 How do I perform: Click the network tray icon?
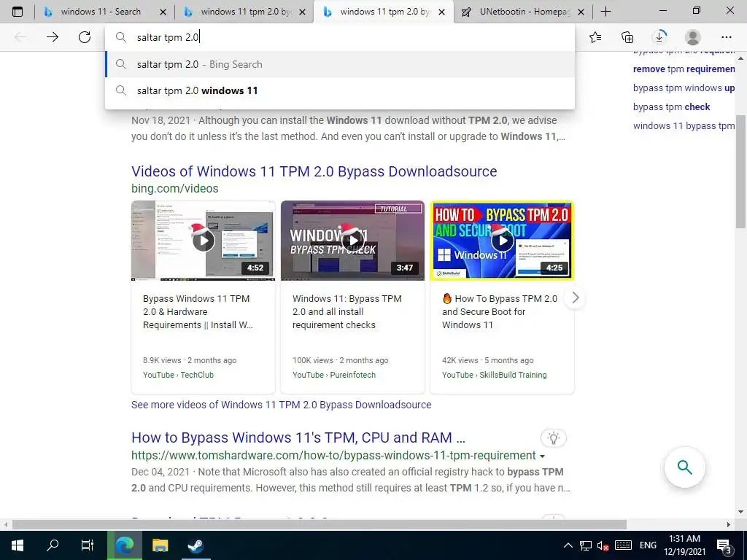click(586, 545)
